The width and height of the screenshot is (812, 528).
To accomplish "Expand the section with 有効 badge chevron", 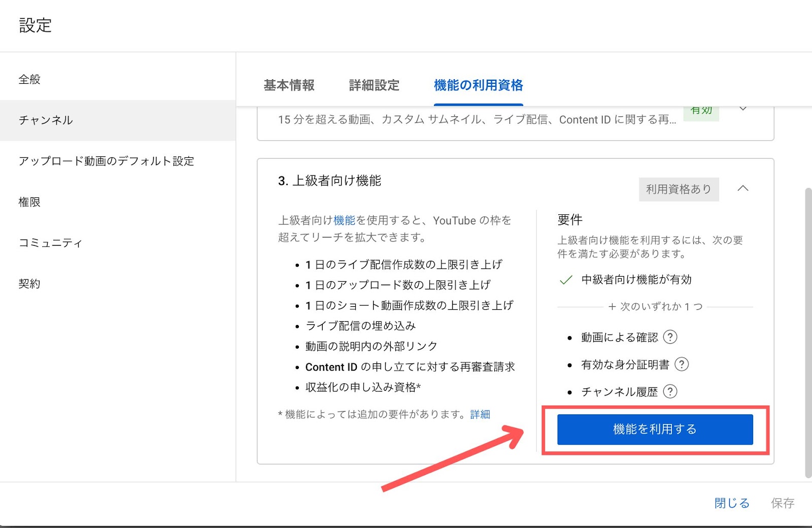I will [x=743, y=109].
